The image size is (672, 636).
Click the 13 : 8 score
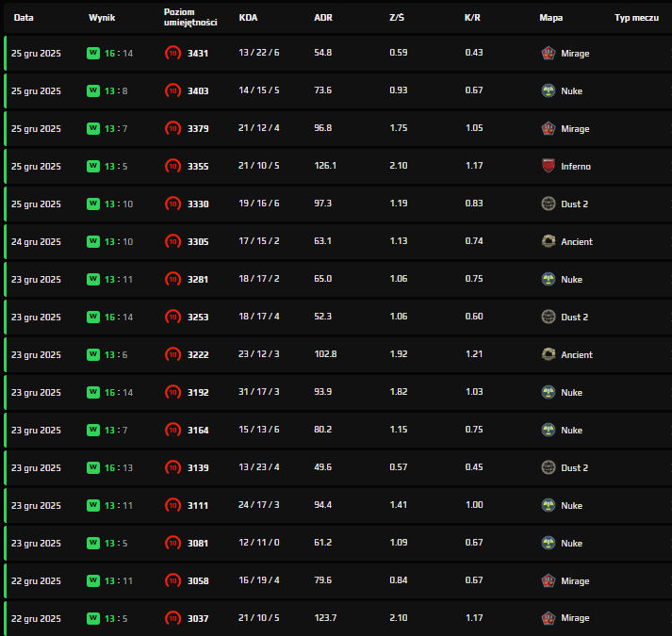116,90
